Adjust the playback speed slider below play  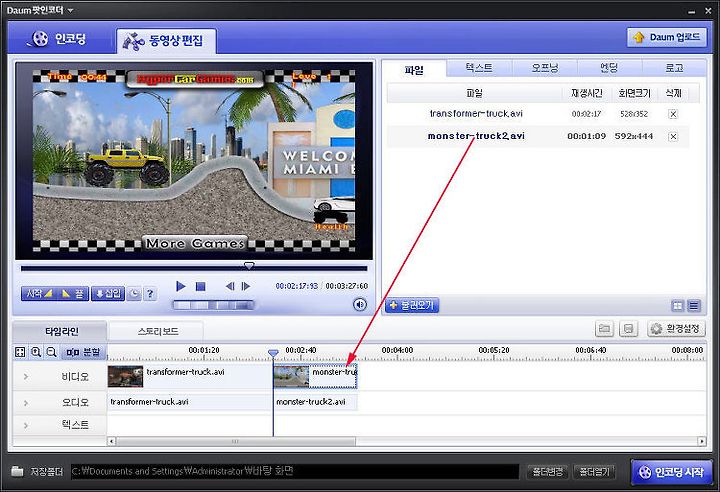tap(213, 305)
